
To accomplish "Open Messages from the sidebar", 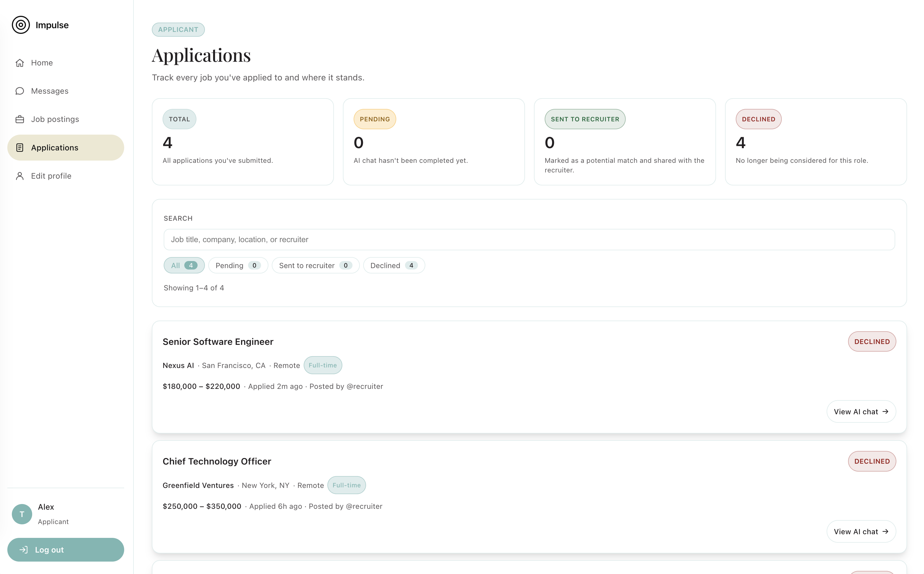I will [x=49, y=91].
